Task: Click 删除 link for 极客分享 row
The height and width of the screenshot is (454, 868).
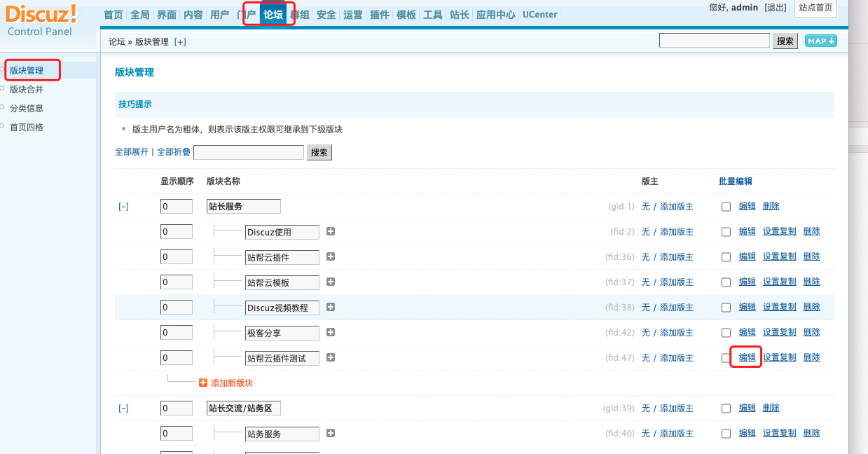Action: coord(811,332)
